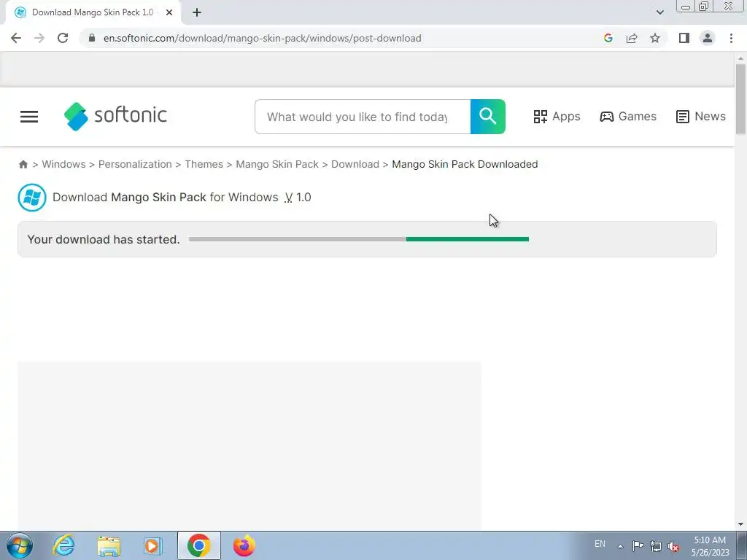747x560 pixels.
Task: Click the Softonic logo
Action: (115, 116)
